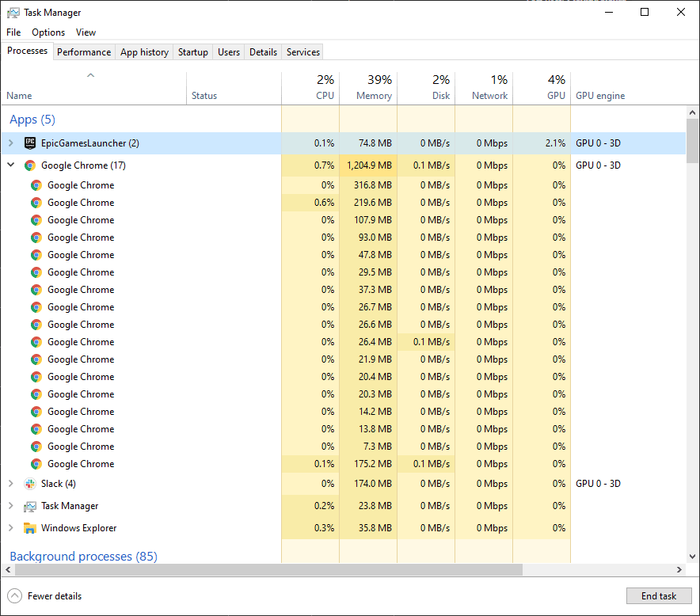
Task: Select the "Apps (5)" group heading
Action: [32, 120]
